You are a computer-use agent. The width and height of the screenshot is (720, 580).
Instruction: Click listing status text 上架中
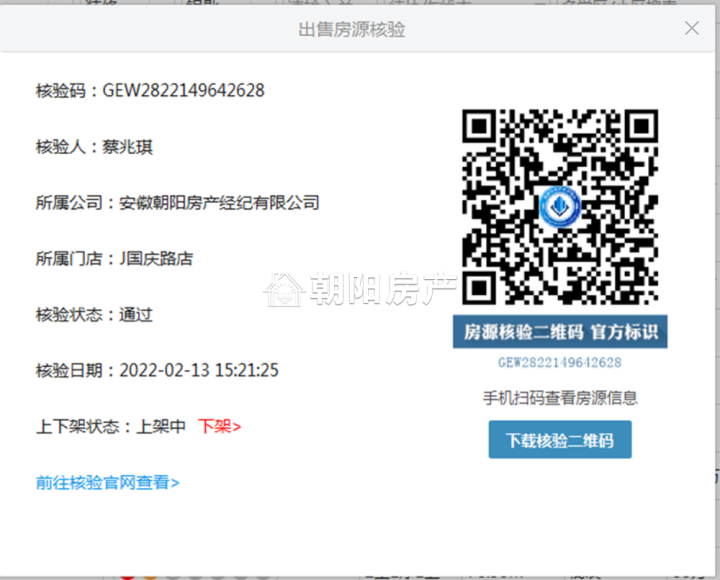161,427
